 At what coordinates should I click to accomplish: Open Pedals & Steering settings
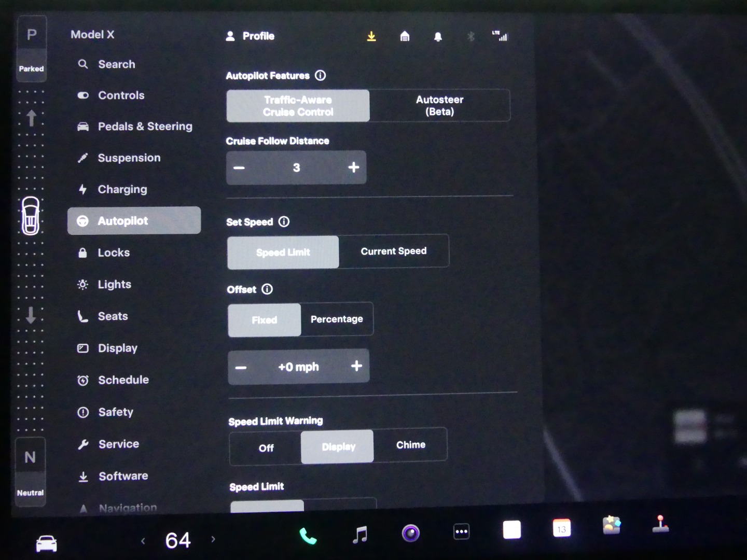point(145,127)
